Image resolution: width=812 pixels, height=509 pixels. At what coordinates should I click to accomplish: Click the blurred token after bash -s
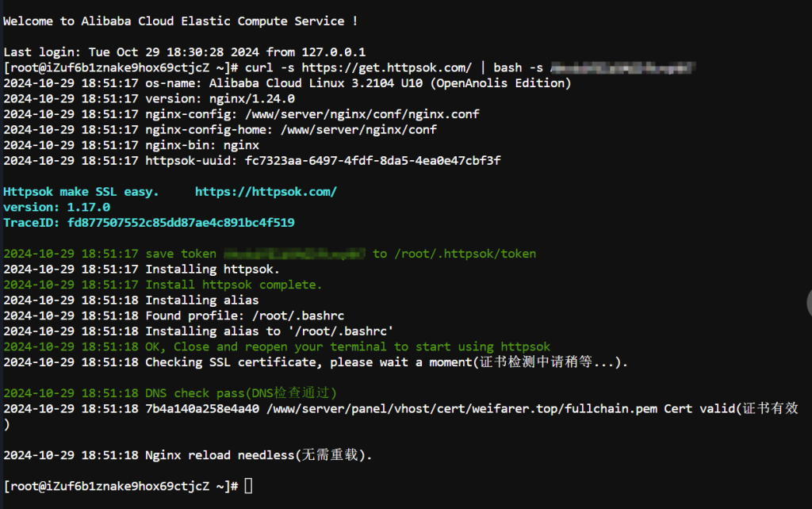point(622,68)
